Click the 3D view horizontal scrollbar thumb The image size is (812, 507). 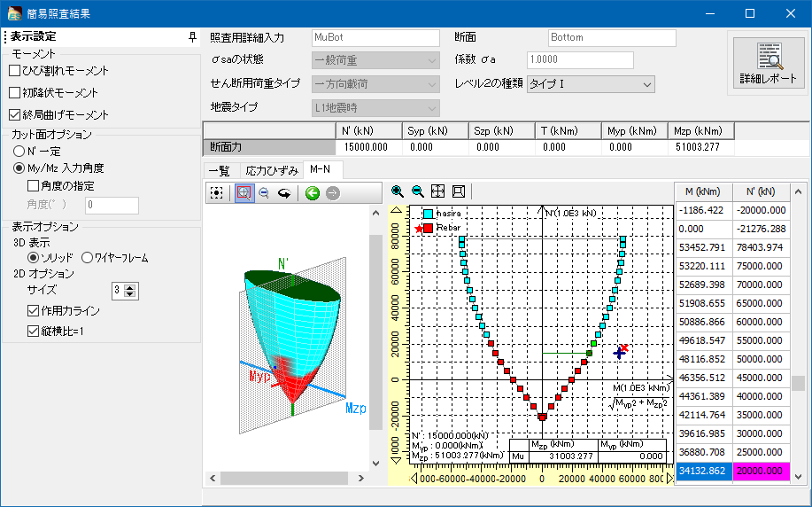[284, 478]
